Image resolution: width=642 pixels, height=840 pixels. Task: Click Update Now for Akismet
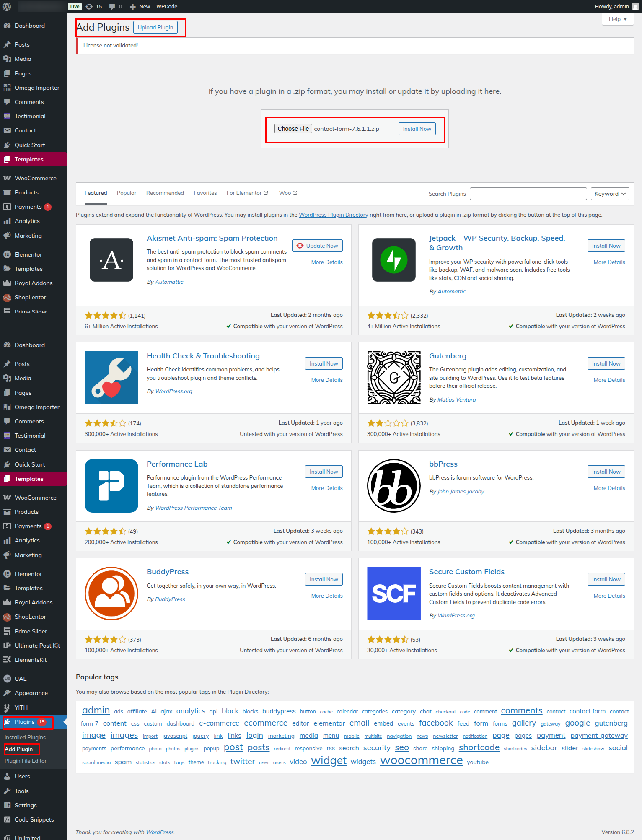(317, 246)
